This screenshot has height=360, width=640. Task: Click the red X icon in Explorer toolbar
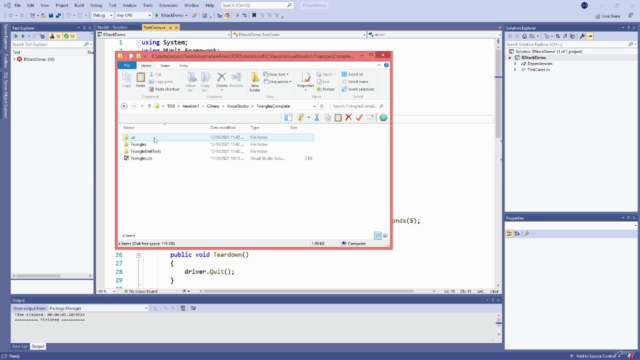(x=349, y=118)
